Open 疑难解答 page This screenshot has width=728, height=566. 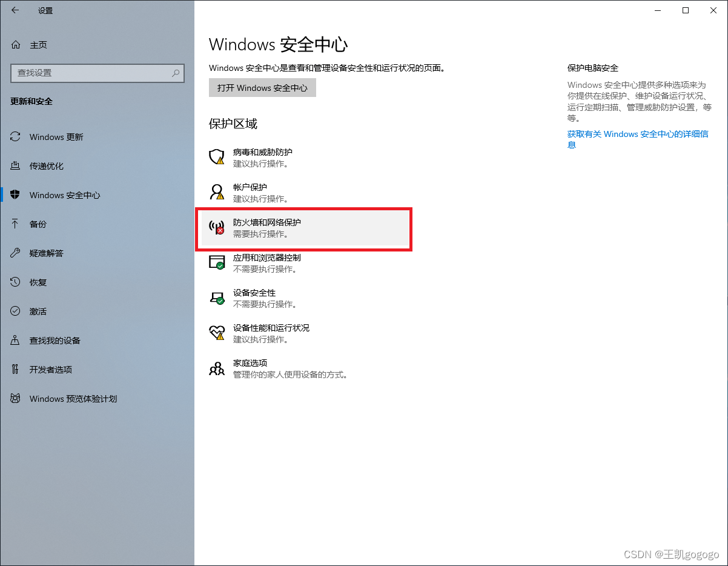tap(97, 253)
